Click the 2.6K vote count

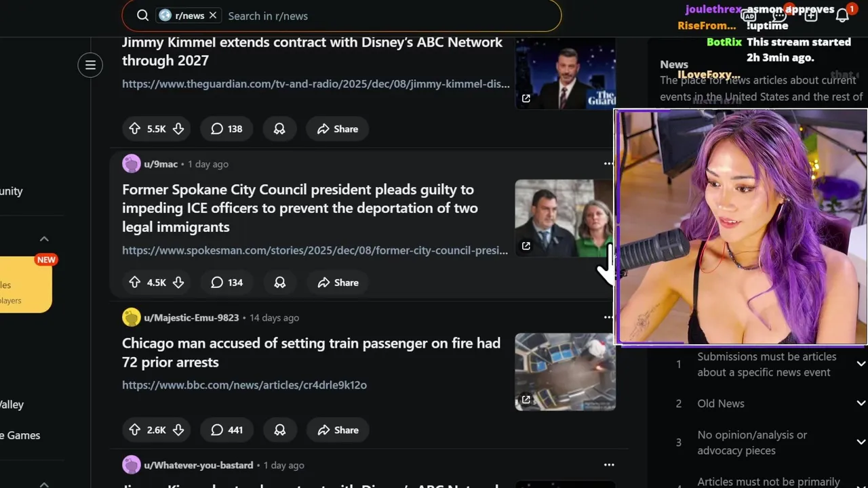pyautogui.click(x=157, y=430)
